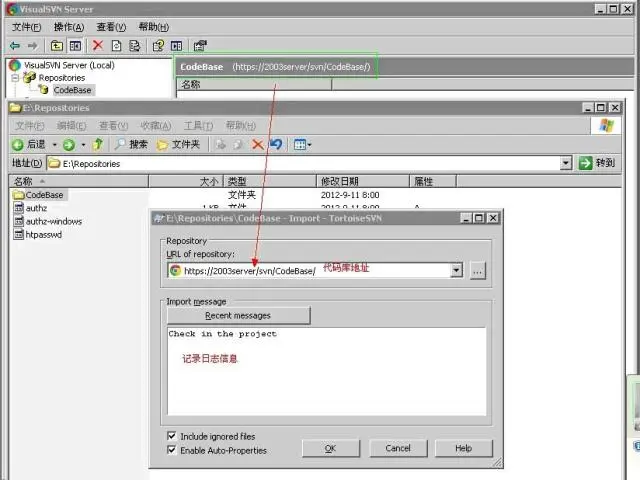Click OK button in Import dialog
The width and height of the screenshot is (640, 480).
tap(331, 448)
